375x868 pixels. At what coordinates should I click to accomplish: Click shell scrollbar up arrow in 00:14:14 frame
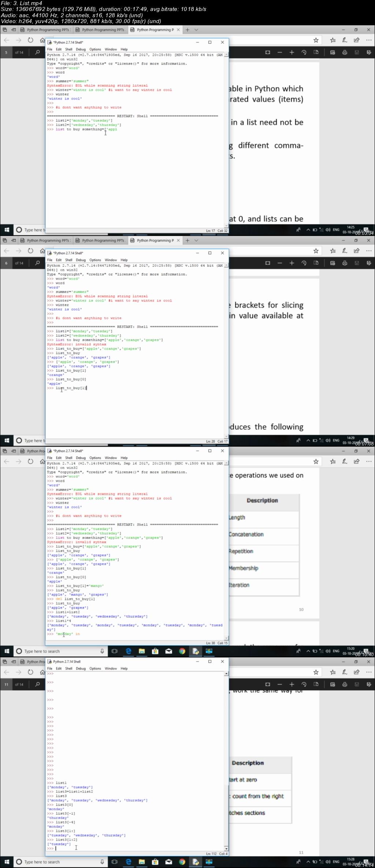point(226,674)
